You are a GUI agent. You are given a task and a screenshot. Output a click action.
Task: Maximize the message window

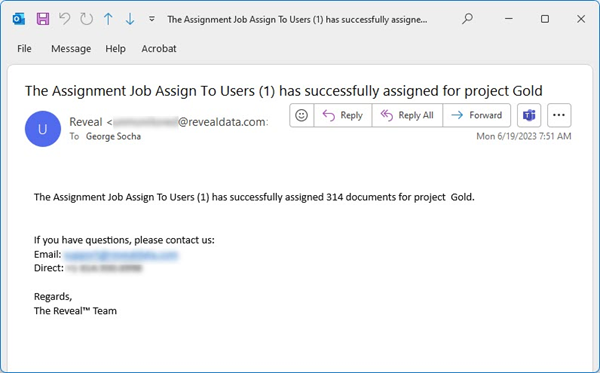point(545,19)
